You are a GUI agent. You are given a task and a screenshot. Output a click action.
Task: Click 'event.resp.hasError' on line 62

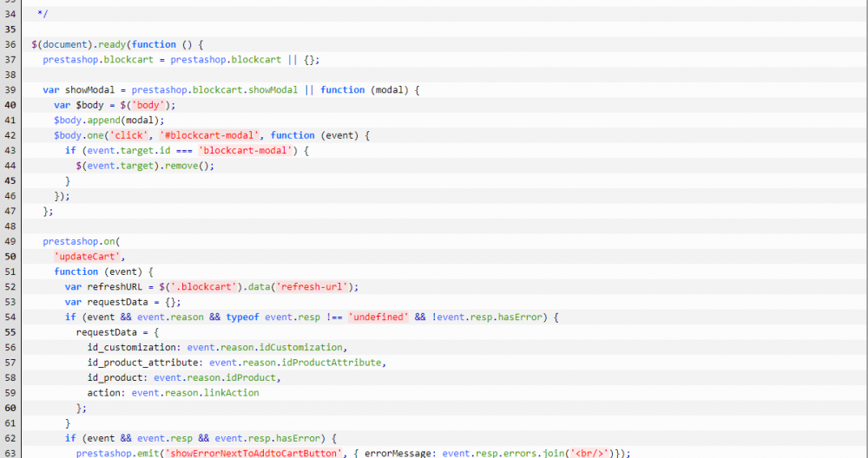pos(267,438)
